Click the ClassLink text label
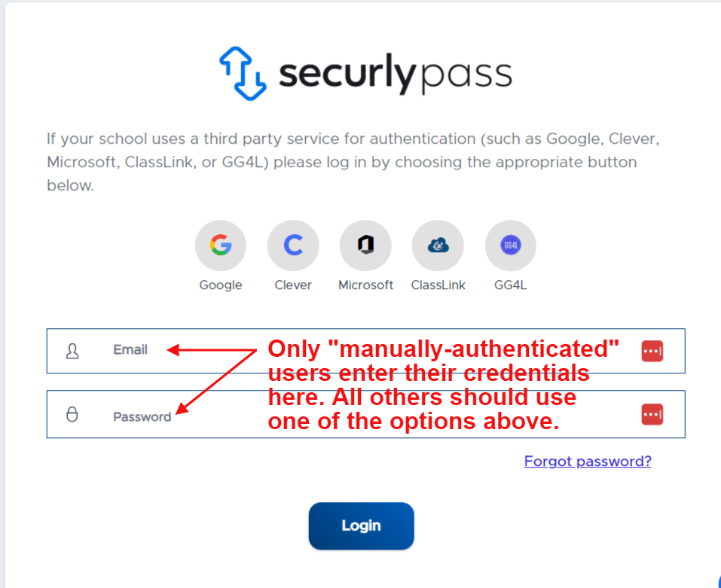 [x=438, y=285]
